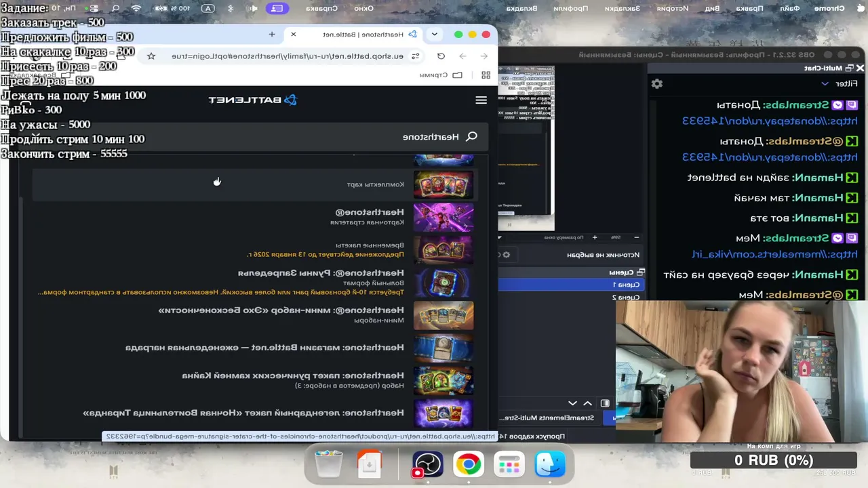Move scene down in OBS Scenes toolbar

[x=572, y=403]
